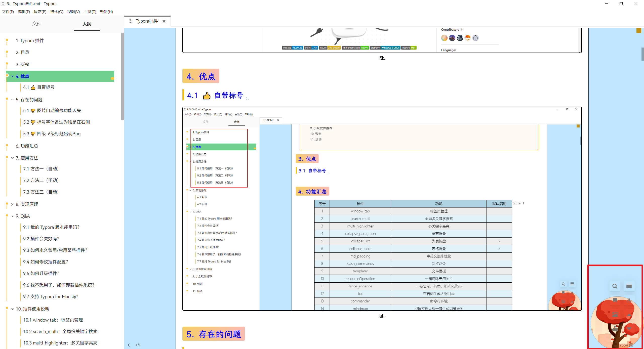
Task: Collapse the '10. 插件使用说明' outline node
Action: click(12, 309)
